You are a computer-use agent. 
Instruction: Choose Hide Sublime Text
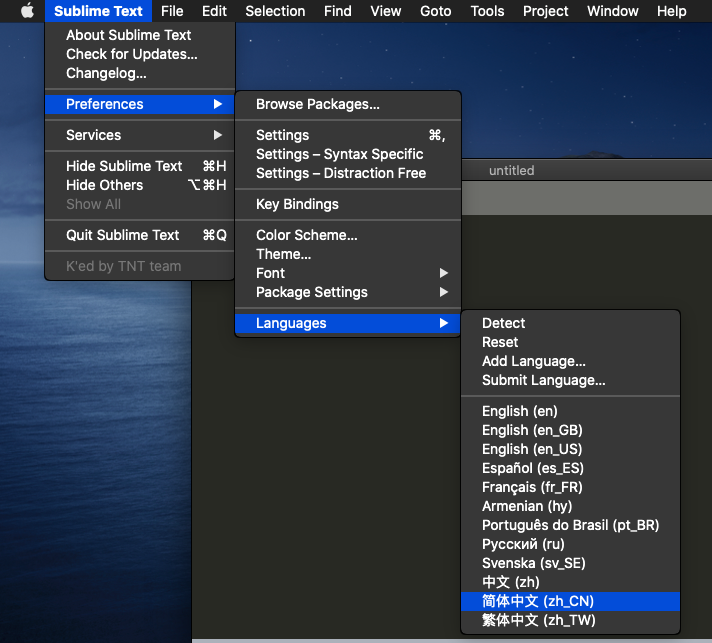tap(140, 166)
